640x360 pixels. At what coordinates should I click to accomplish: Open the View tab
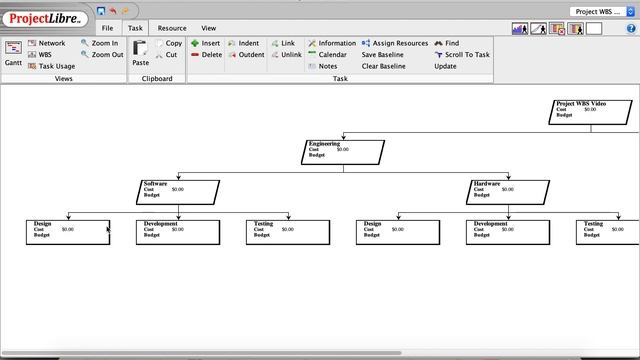pos(209,28)
